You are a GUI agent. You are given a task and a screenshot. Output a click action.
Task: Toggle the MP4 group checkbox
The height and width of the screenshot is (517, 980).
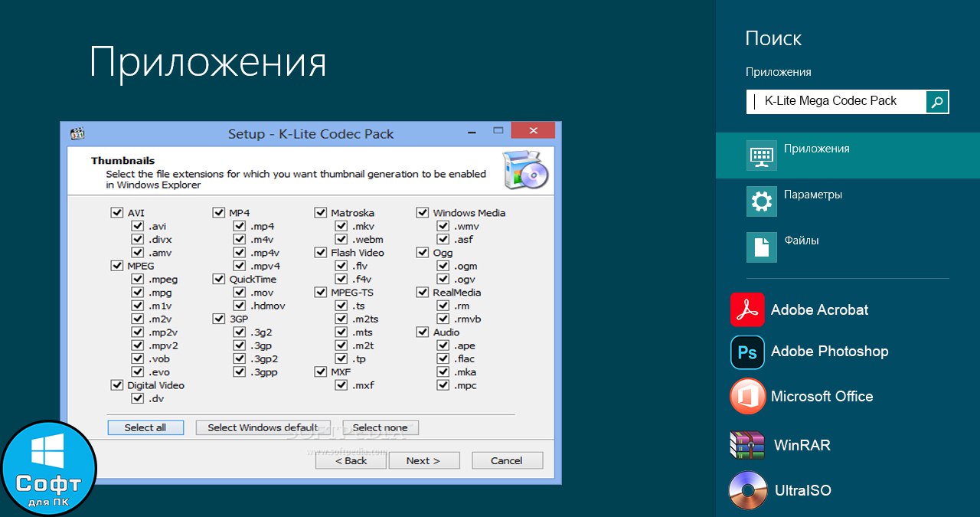(219, 213)
